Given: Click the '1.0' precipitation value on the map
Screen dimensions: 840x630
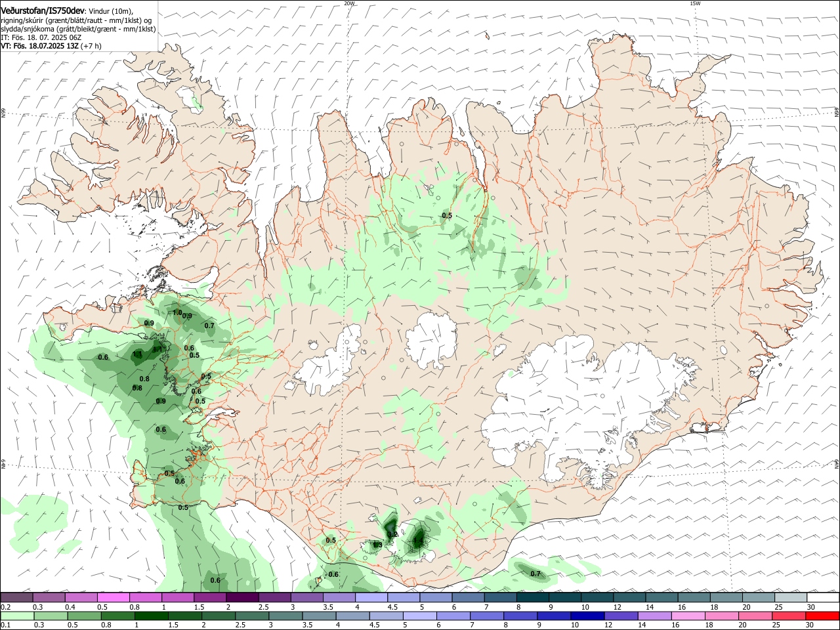Looking at the screenshot, I should coord(177,312).
